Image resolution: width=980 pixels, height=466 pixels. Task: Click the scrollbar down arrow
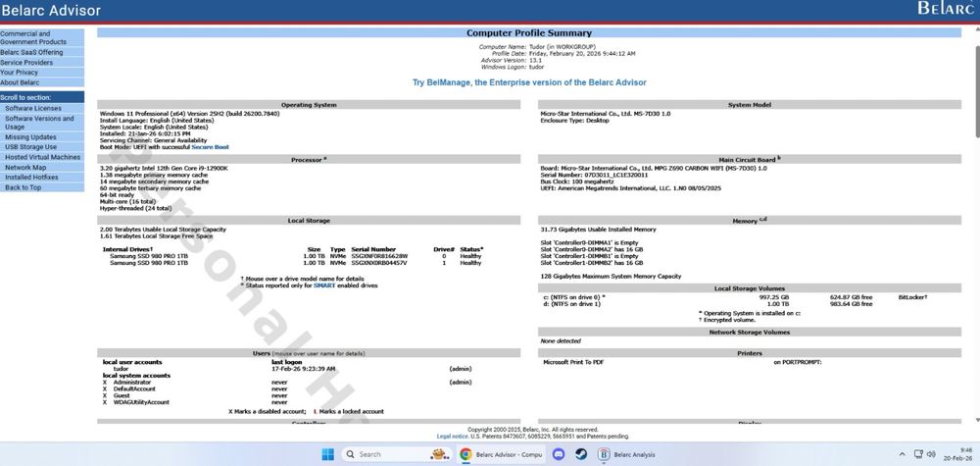point(977,420)
